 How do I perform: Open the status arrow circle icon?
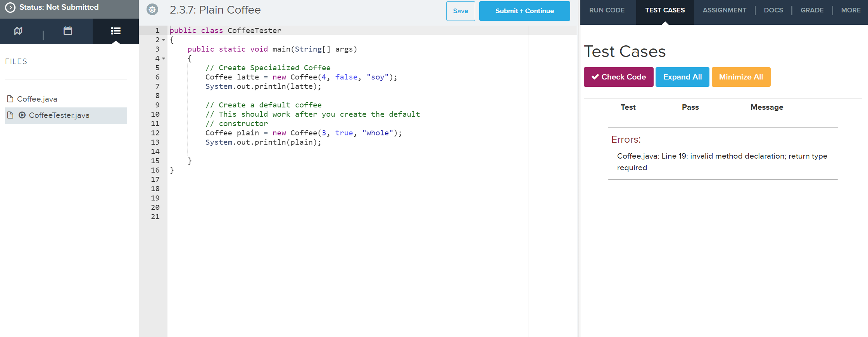point(10,7)
